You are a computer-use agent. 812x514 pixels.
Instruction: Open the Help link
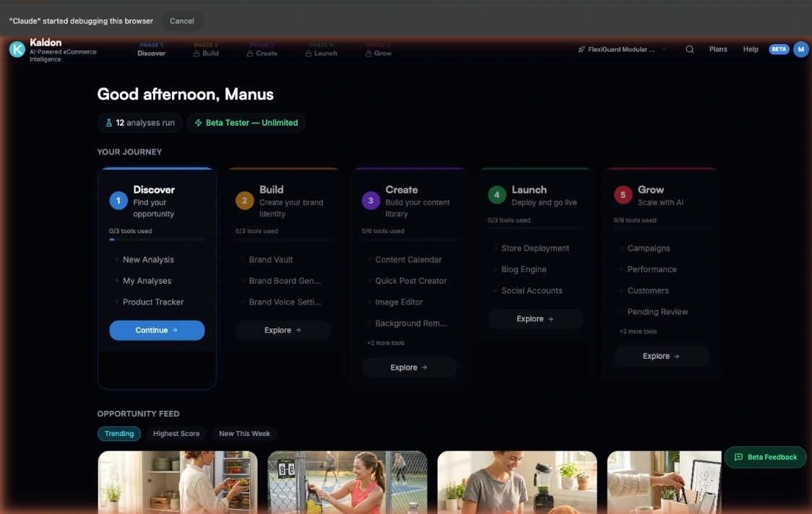point(751,49)
